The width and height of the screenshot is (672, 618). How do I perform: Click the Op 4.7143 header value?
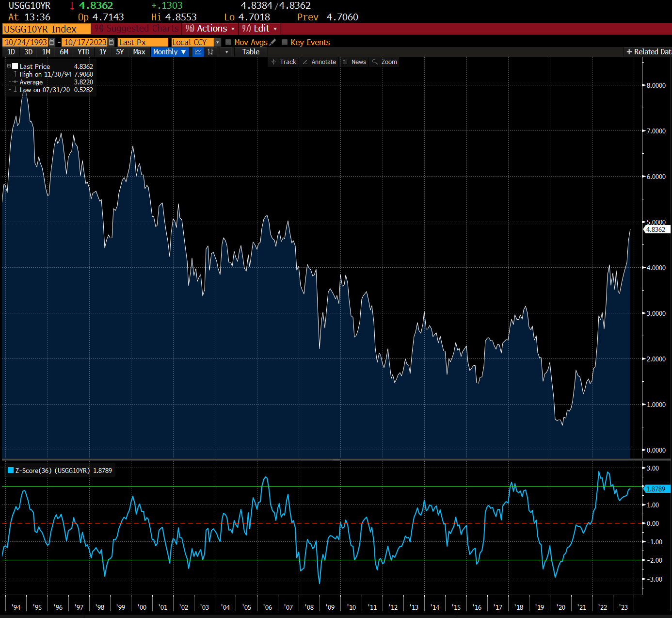click(101, 17)
